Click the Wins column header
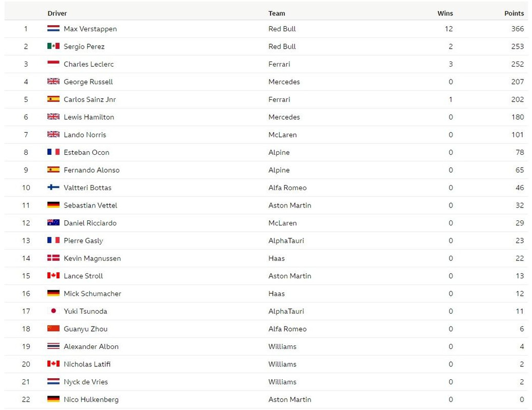This screenshot has width=532, height=410. 445,13
